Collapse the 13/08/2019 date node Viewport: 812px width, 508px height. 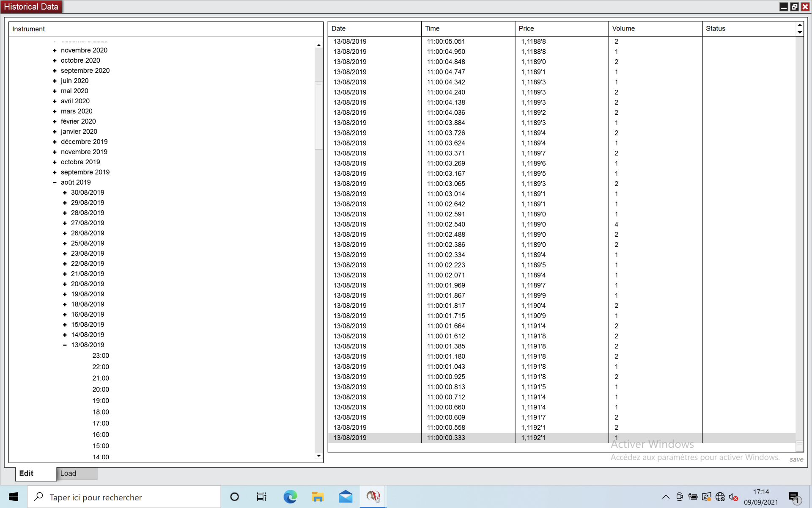point(65,345)
